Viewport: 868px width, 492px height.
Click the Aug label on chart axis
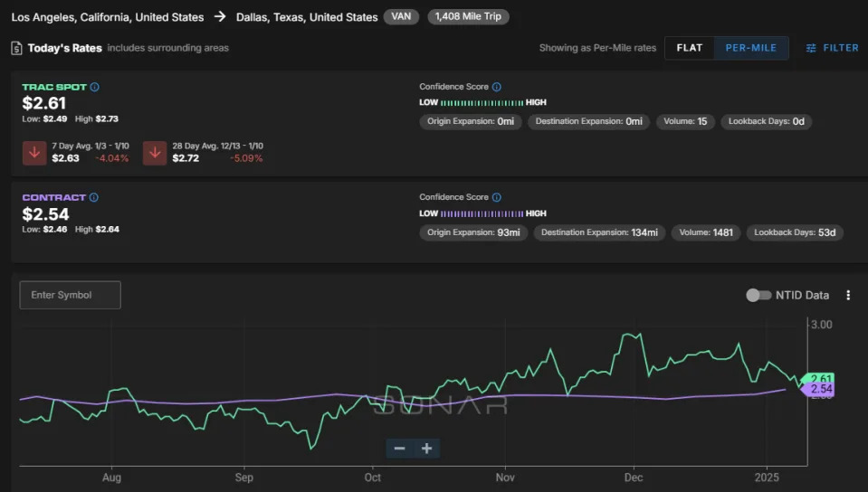tap(112, 477)
